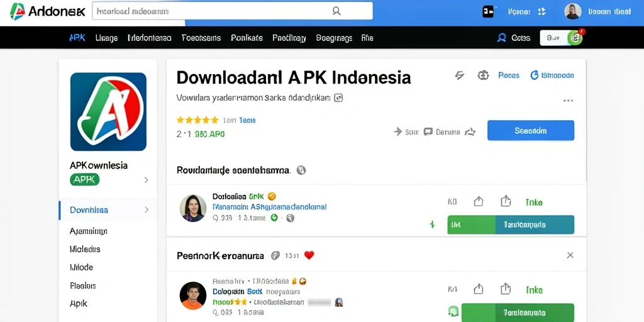Open the Rfie nav item
The width and height of the screenshot is (644, 322).
point(367,38)
